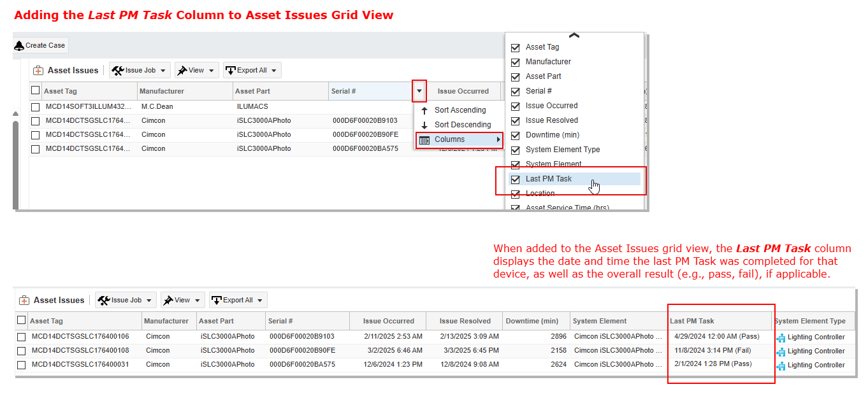Click the Sort Descending arrow icon
Image resolution: width=868 pixels, height=396 pixels.
(424, 125)
